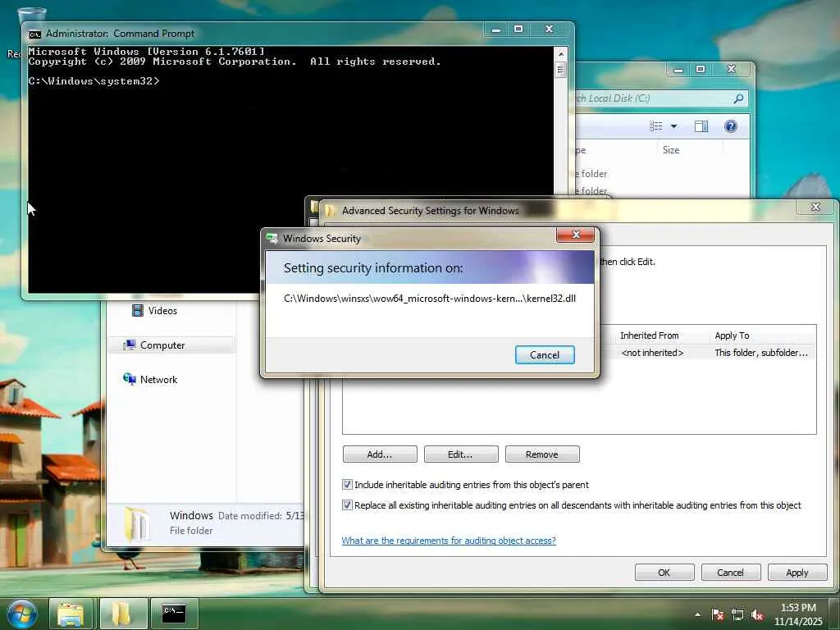Select 'This folder, subfolder...' Apply To cell
Image resolution: width=840 pixels, height=630 pixels.
760,353
